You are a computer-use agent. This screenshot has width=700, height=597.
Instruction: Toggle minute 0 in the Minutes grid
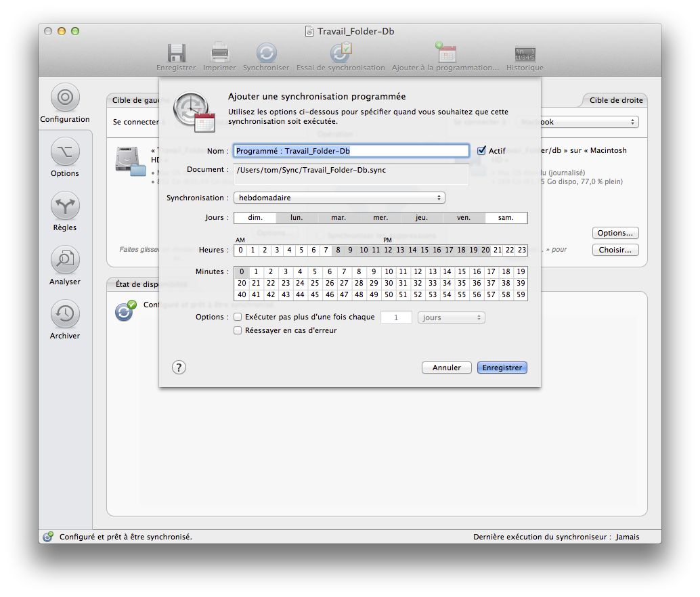(x=242, y=271)
